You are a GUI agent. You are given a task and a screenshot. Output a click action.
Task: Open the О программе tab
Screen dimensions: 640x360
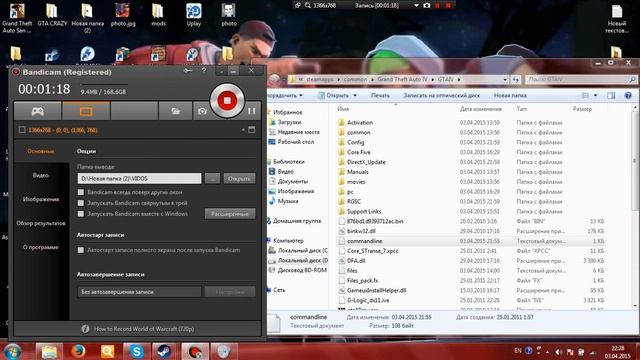pos(41,247)
